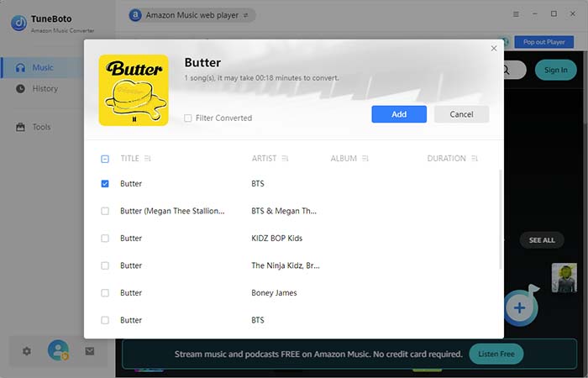Check Butter by The Ninja Kidz
The image size is (588, 378).
tap(105, 265)
